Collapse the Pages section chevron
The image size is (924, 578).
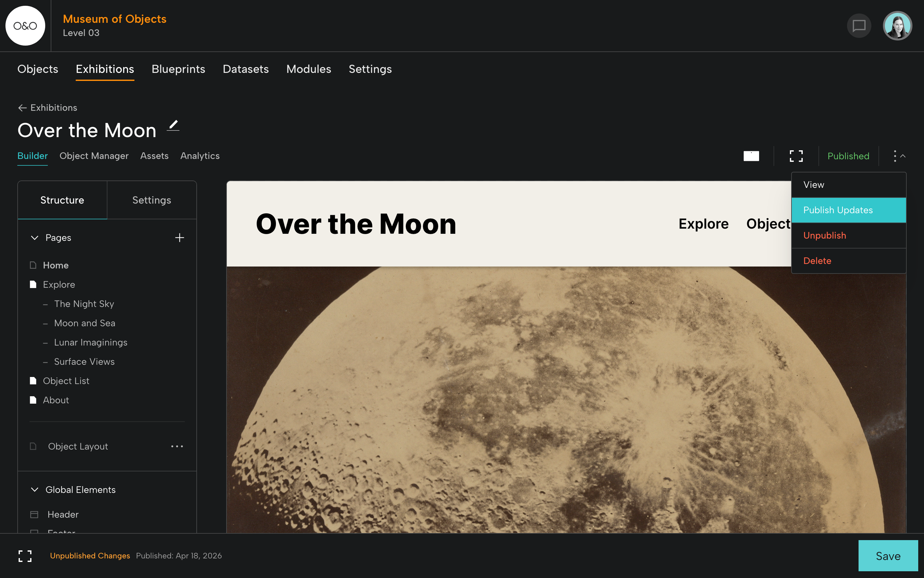click(34, 238)
